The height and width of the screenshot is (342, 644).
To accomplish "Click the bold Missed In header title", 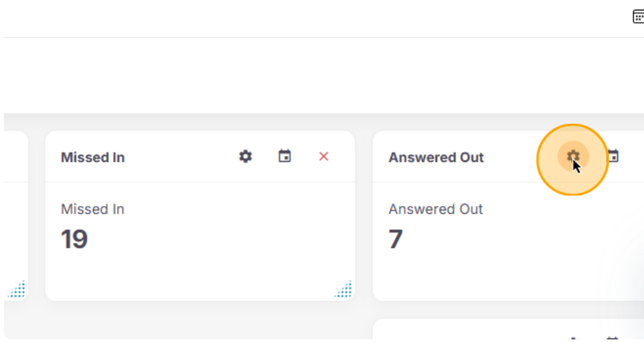I will point(93,157).
